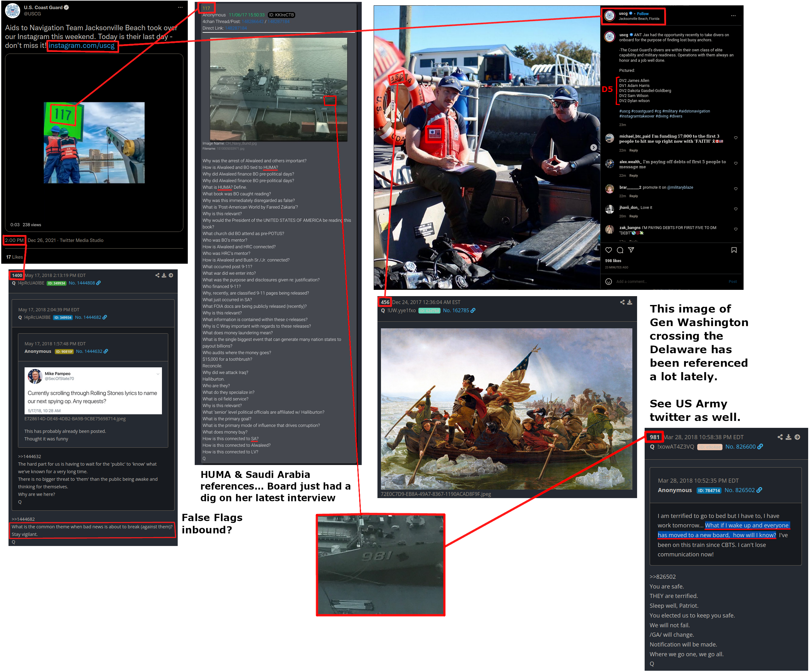Image resolution: width=811 pixels, height=672 pixels.
Task: Enlarge the Washington crossing the Delaware painting
Action: 506,409
